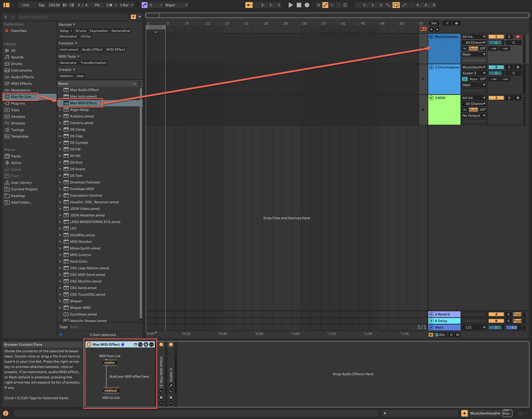Toggle the Arrangement Loop switch
Screen dimensions: 532x419
(396, 5)
